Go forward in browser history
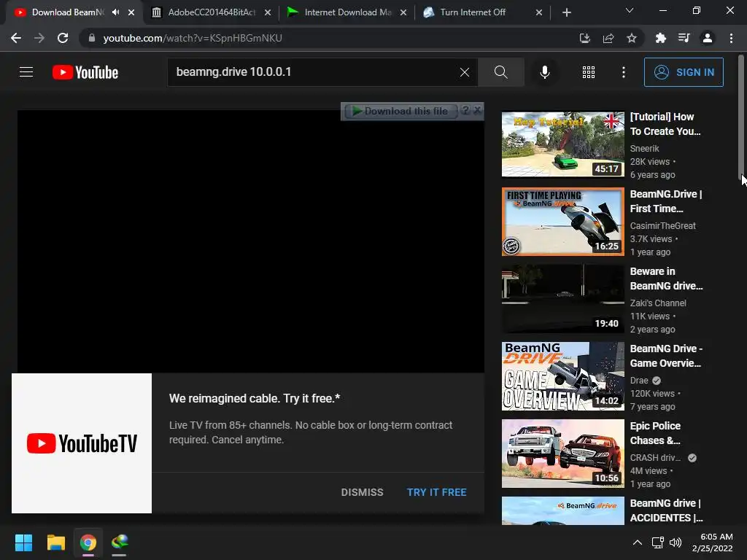This screenshot has width=747, height=560. tap(39, 38)
